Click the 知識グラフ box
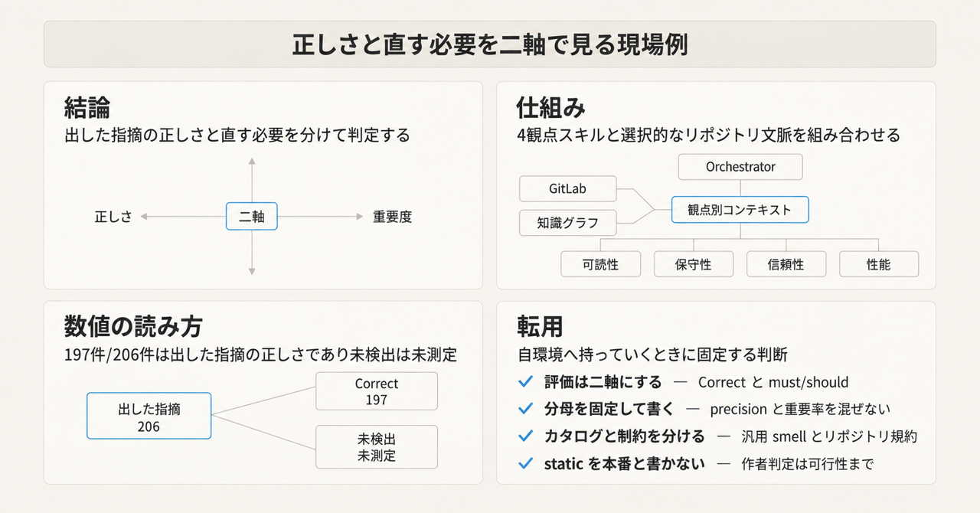980x513 pixels. [x=567, y=224]
